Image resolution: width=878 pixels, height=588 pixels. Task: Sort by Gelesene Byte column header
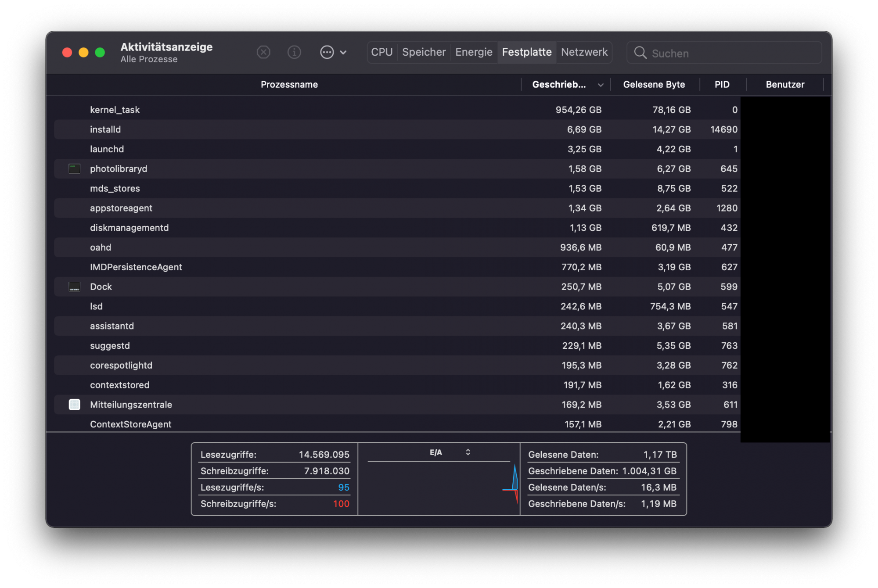point(654,85)
